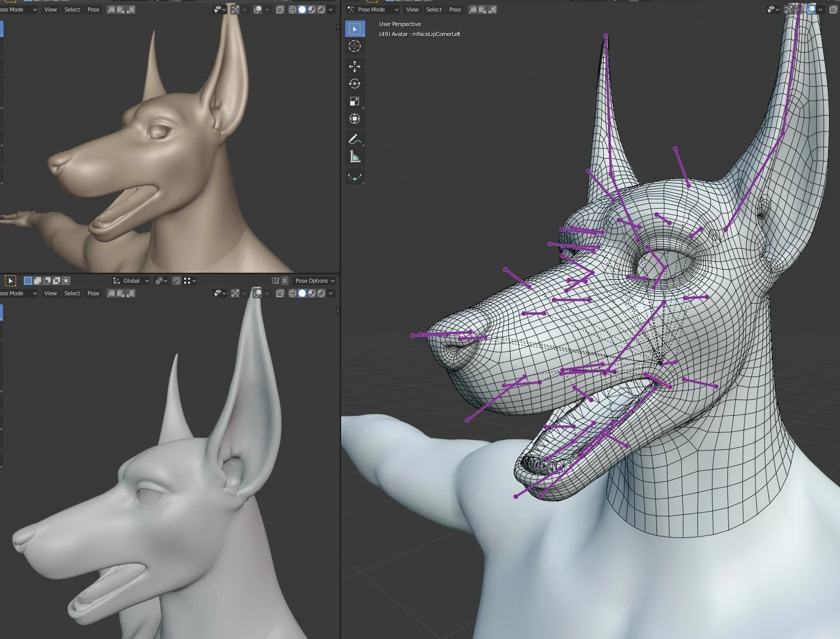The height and width of the screenshot is (639, 840).
Task: Click the active select tool icon in bottom-left tool settings
Action: [x=11, y=281]
